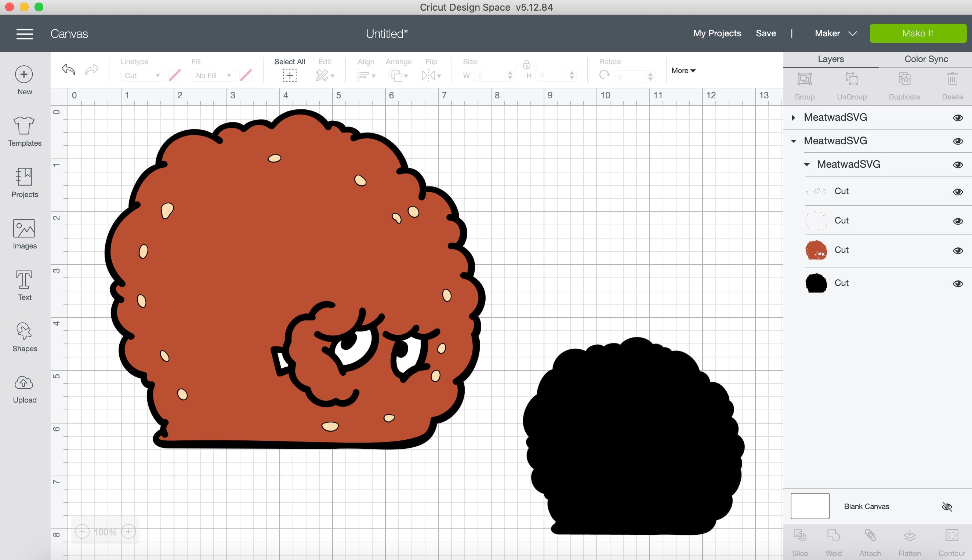Hide the top MeatwadSVG group
972x560 pixels.
(x=958, y=118)
